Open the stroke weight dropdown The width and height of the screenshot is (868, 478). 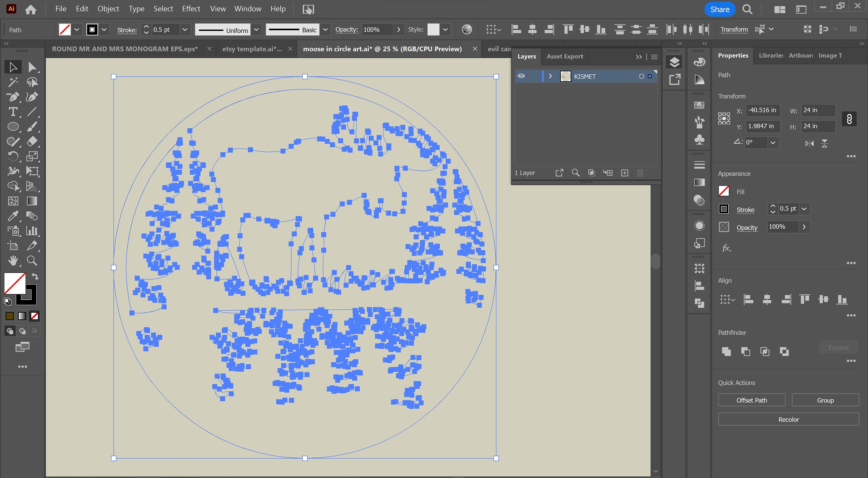coord(185,29)
